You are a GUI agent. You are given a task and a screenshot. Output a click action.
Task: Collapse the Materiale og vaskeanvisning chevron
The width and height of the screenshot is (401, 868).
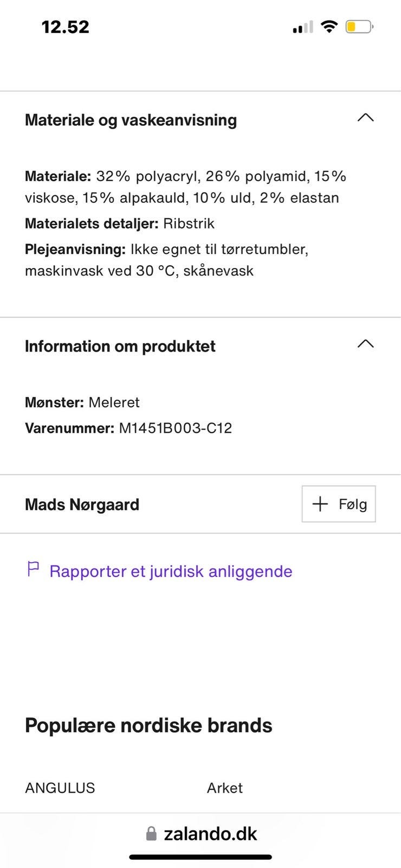point(366,118)
